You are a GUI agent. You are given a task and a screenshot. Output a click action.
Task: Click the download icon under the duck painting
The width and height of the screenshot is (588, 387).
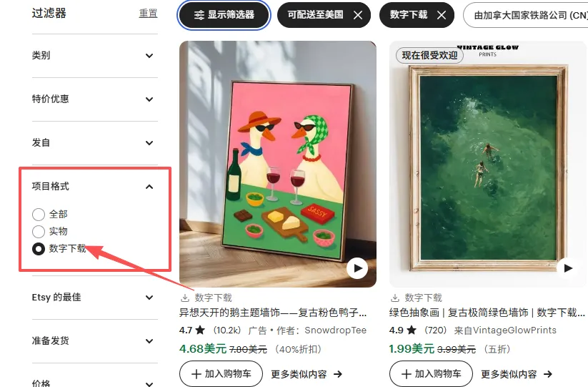[185, 298]
